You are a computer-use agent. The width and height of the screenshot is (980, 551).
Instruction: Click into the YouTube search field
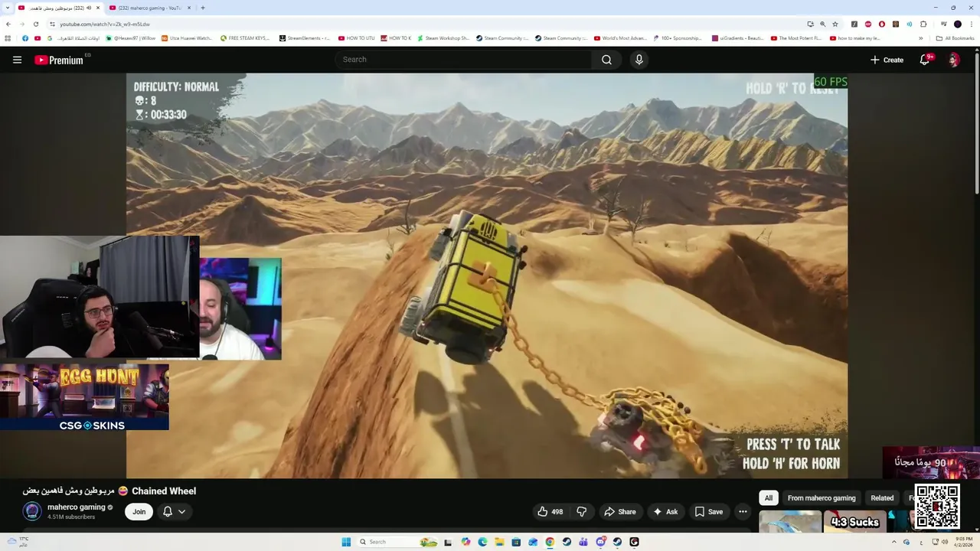(463, 60)
